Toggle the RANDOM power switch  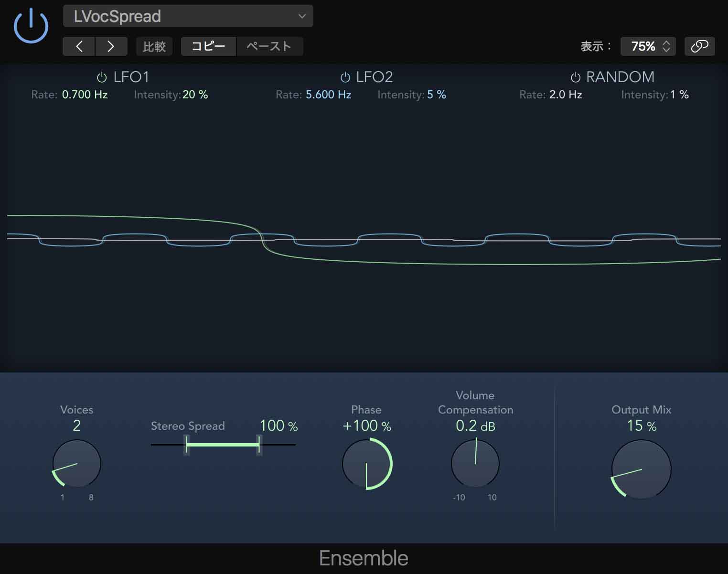[576, 77]
